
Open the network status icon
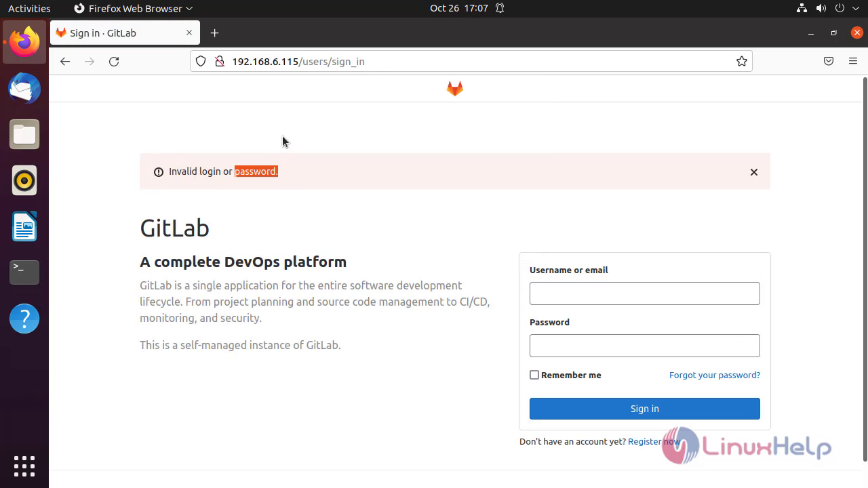coord(802,8)
